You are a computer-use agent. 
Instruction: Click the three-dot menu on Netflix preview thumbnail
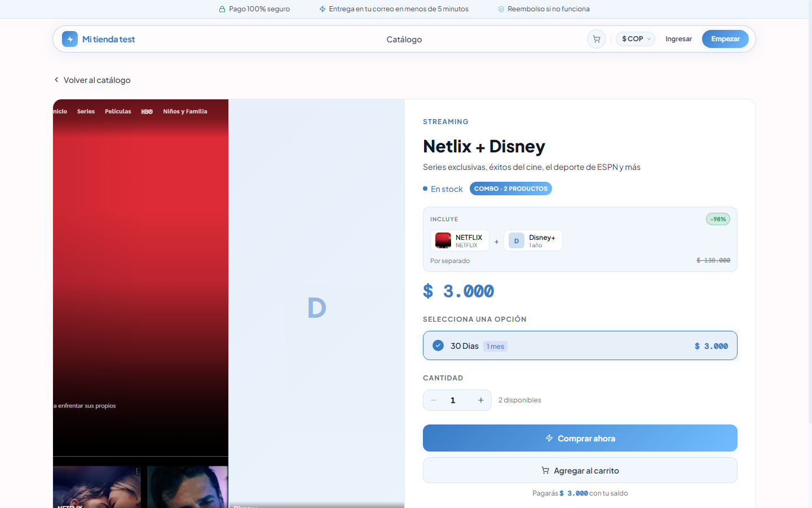coord(136,471)
